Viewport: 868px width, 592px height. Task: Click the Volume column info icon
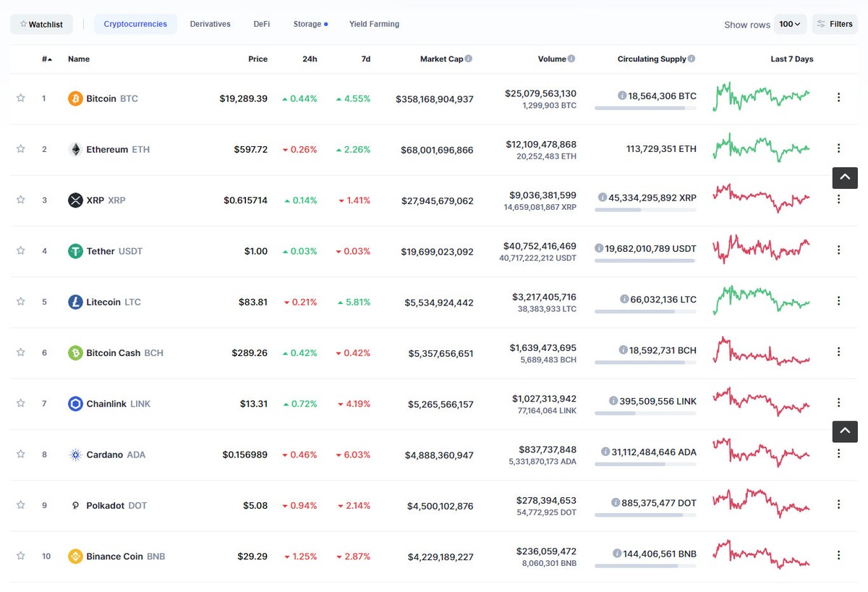pyautogui.click(x=571, y=59)
